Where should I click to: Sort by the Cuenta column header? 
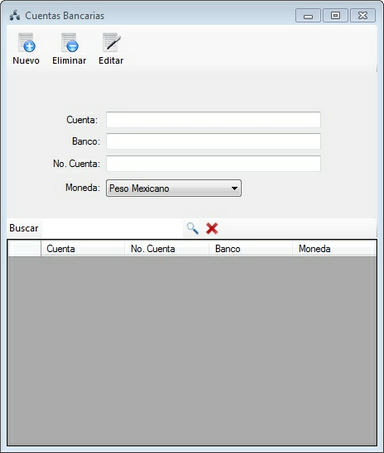(83, 249)
